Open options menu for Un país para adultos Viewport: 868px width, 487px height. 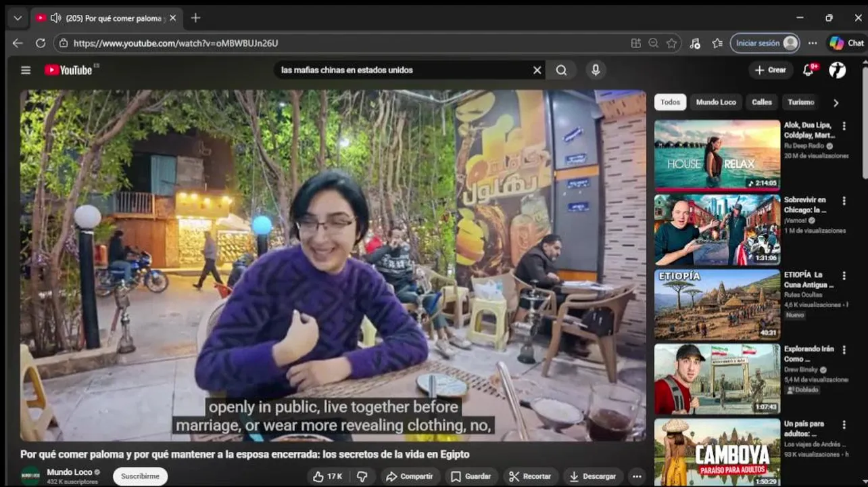[x=844, y=425]
